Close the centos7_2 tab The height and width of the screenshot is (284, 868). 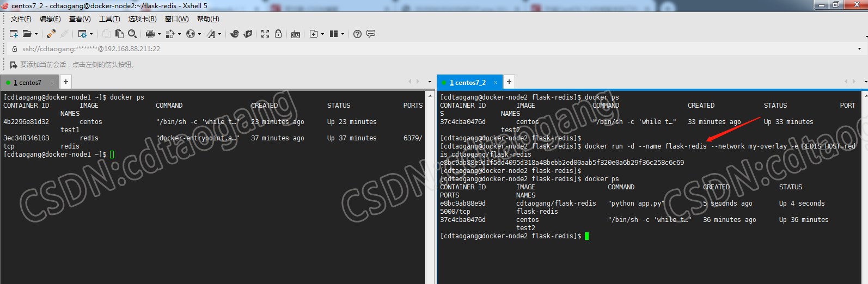pos(496,83)
